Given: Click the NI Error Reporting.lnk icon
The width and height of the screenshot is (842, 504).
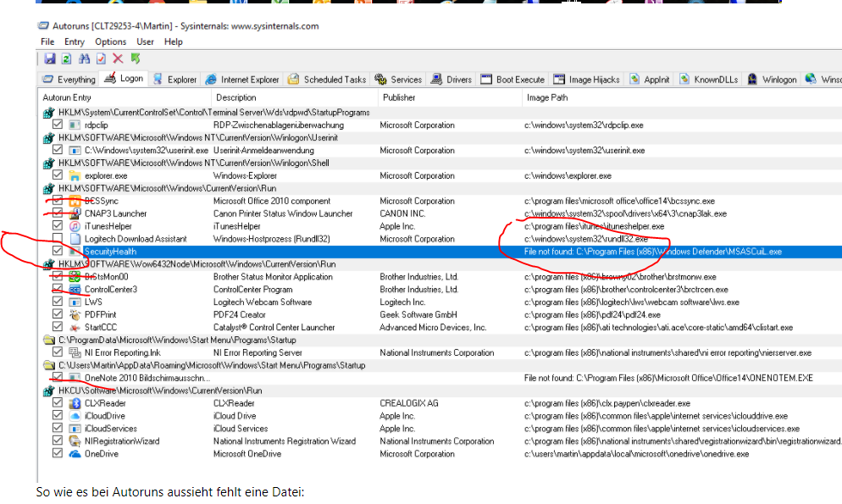Looking at the screenshot, I should [x=75, y=352].
